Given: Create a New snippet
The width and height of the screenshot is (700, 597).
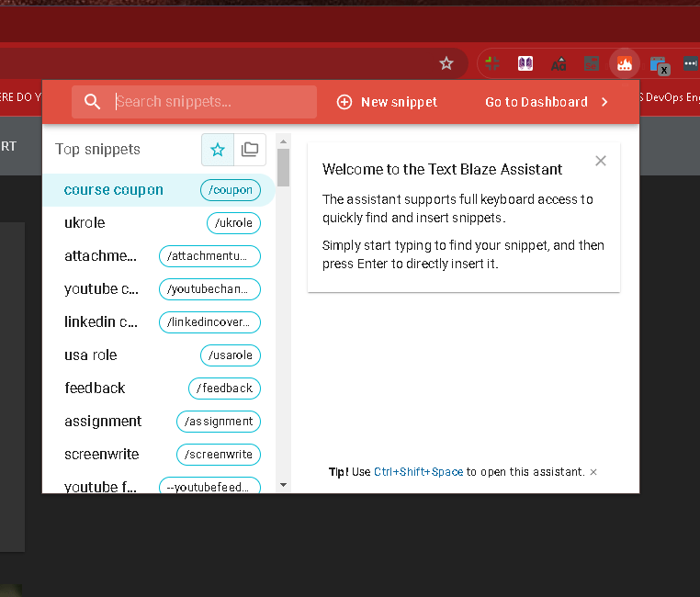Looking at the screenshot, I should (x=387, y=102).
